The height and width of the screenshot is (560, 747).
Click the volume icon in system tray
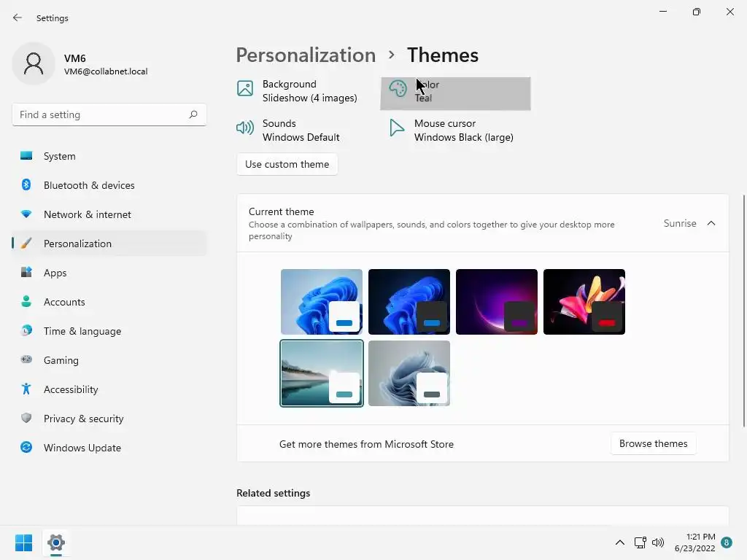click(658, 542)
